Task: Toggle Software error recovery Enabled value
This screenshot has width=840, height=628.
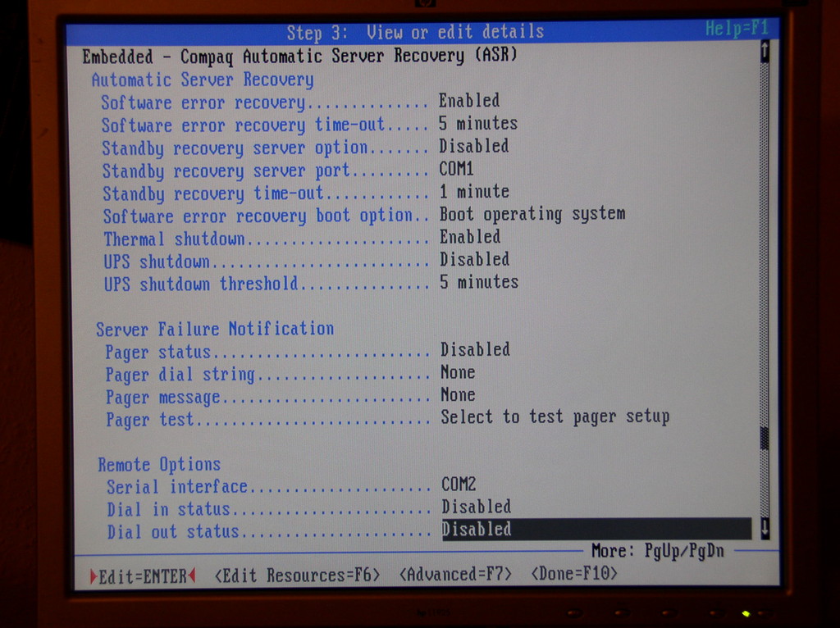Action: coord(468,101)
